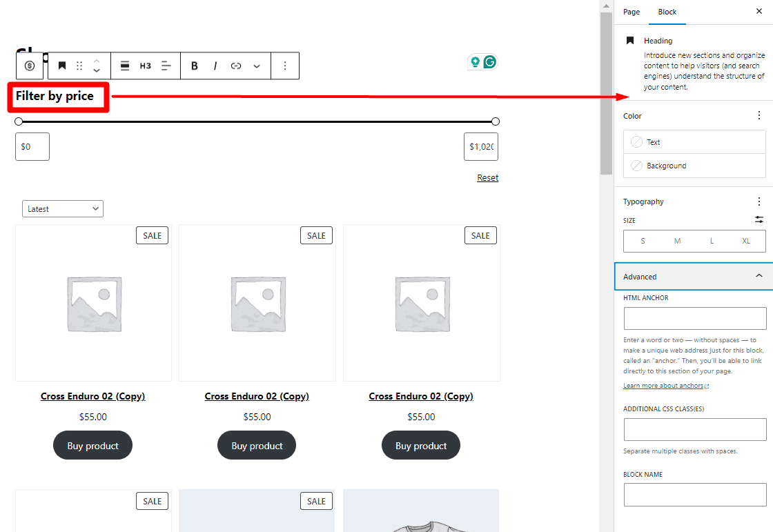
Task: Click the Reset link under the slider
Action: tap(487, 177)
